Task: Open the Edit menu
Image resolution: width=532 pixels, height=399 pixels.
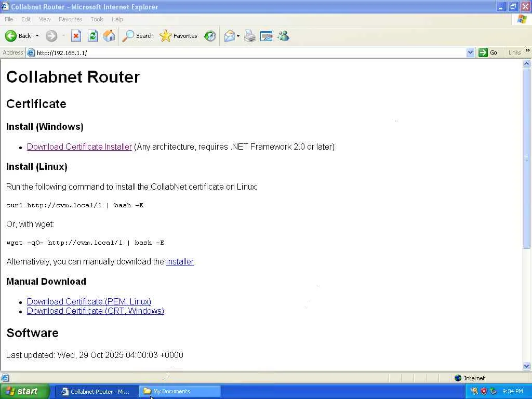Action: click(x=26, y=19)
